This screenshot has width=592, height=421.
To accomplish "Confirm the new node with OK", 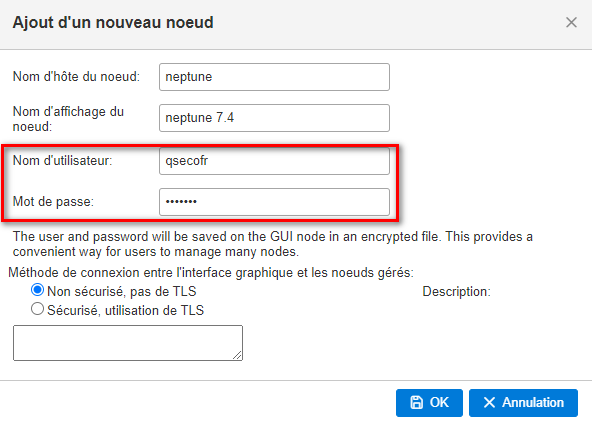I will point(429,403).
